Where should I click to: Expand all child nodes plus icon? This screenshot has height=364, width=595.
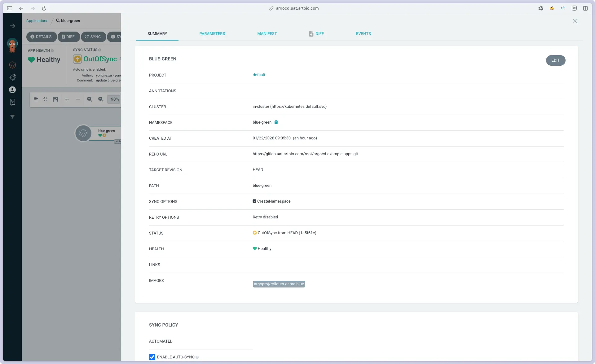tap(67, 99)
